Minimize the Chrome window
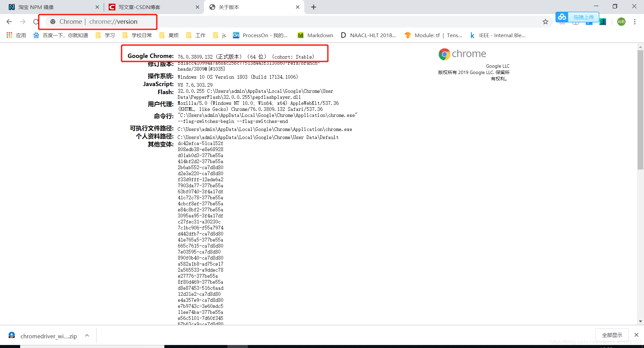 tap(596, 6)
